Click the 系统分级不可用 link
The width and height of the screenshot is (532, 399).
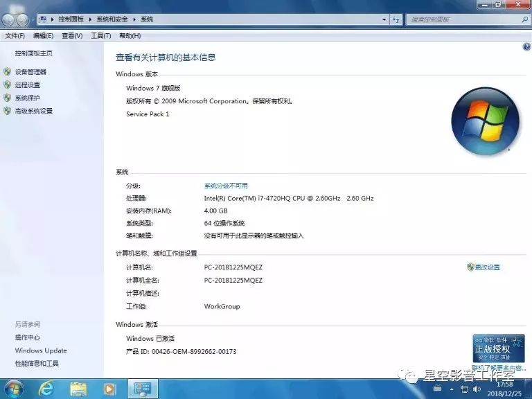[x=226, y=186]
